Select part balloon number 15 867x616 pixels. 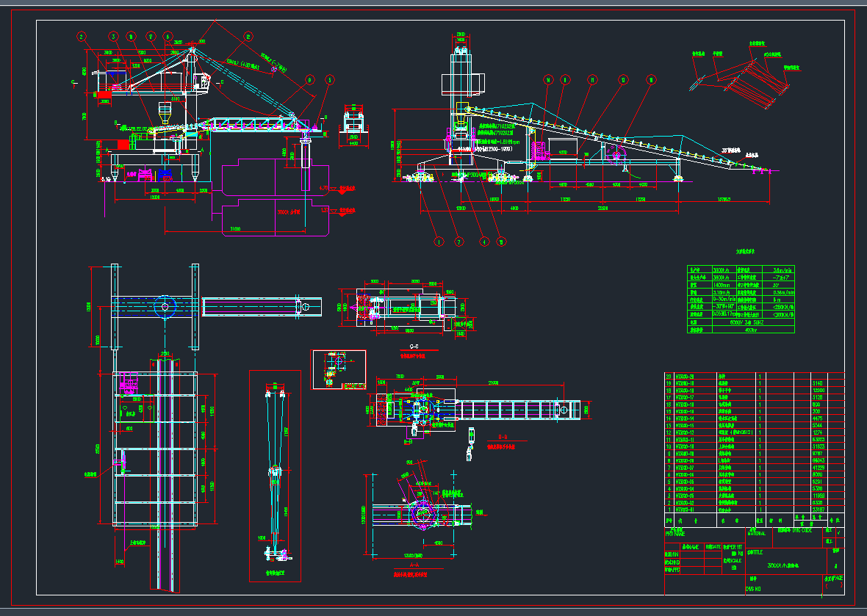[503, 241]
